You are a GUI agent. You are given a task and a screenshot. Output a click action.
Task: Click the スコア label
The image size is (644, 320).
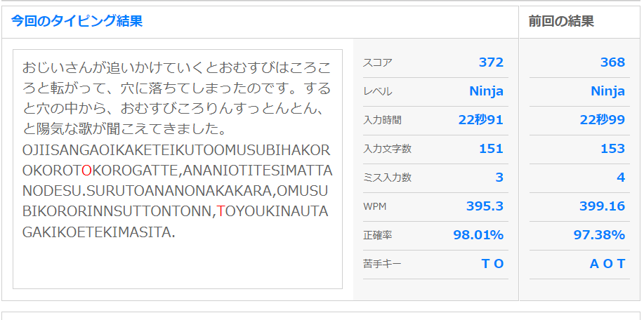[377, 62]
